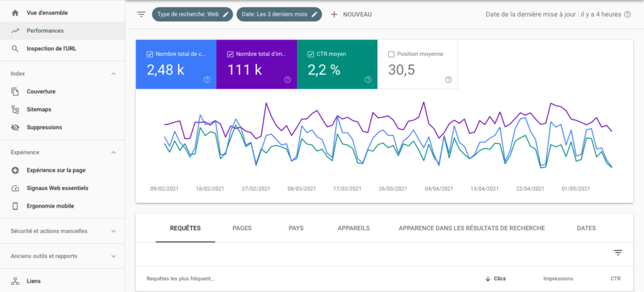Click pencil icon on Type de recherche chip
The image size is (644, 292).
[x=226, y=14]
